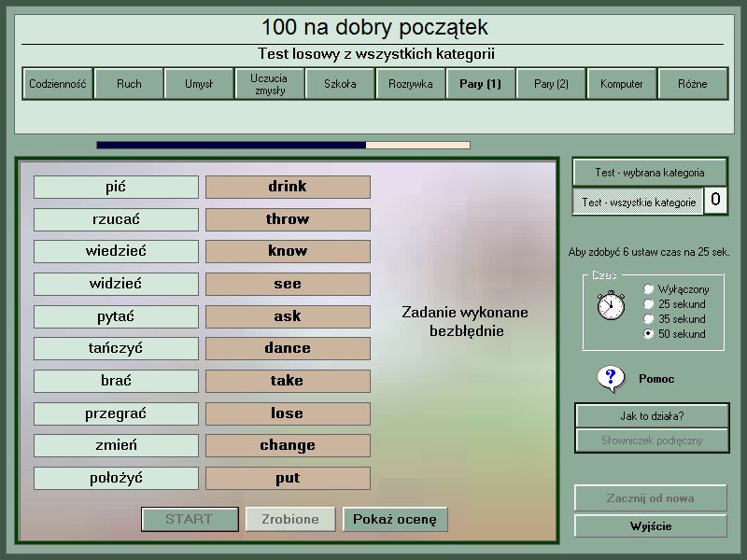
Task: Set the timer to 35 sekund
Action: (649, 319)
